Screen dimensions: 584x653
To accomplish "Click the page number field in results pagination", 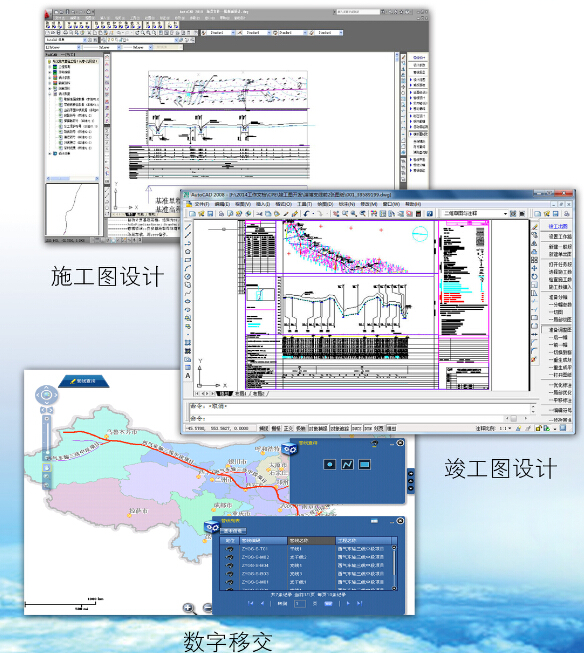I will [300, 603].
